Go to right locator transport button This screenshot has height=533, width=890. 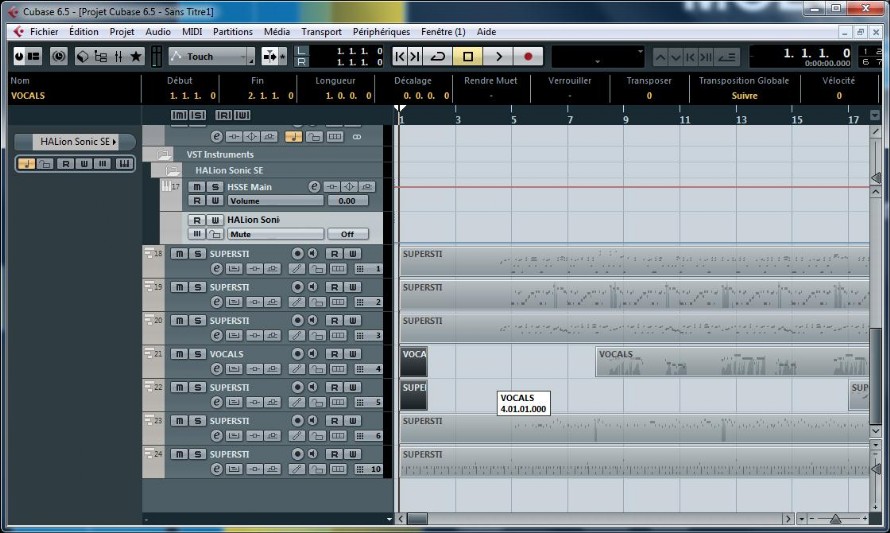coord(415,56)
